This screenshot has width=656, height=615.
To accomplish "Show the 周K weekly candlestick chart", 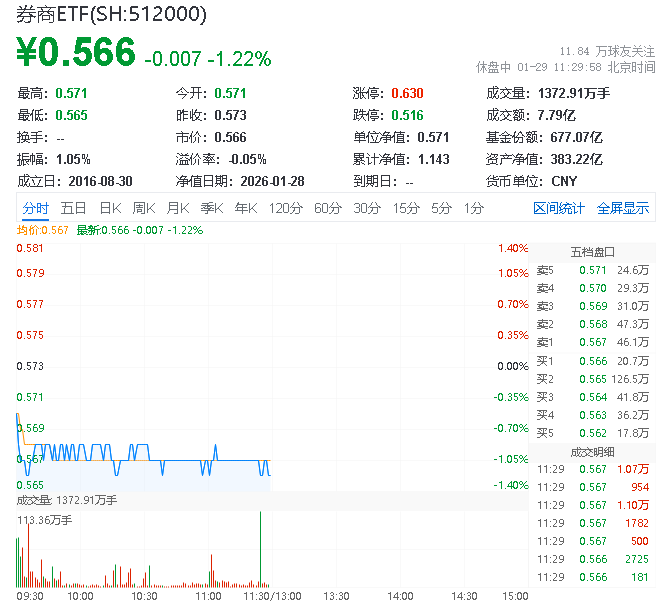I will (144, 208).
